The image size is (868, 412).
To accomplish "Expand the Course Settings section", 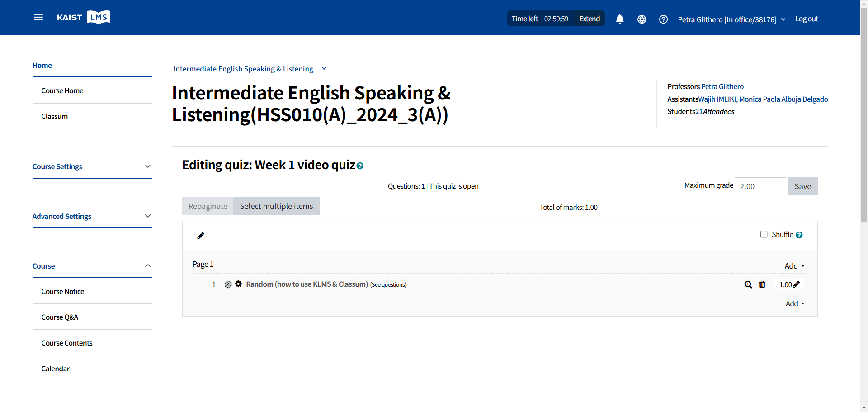I will 92,166.
